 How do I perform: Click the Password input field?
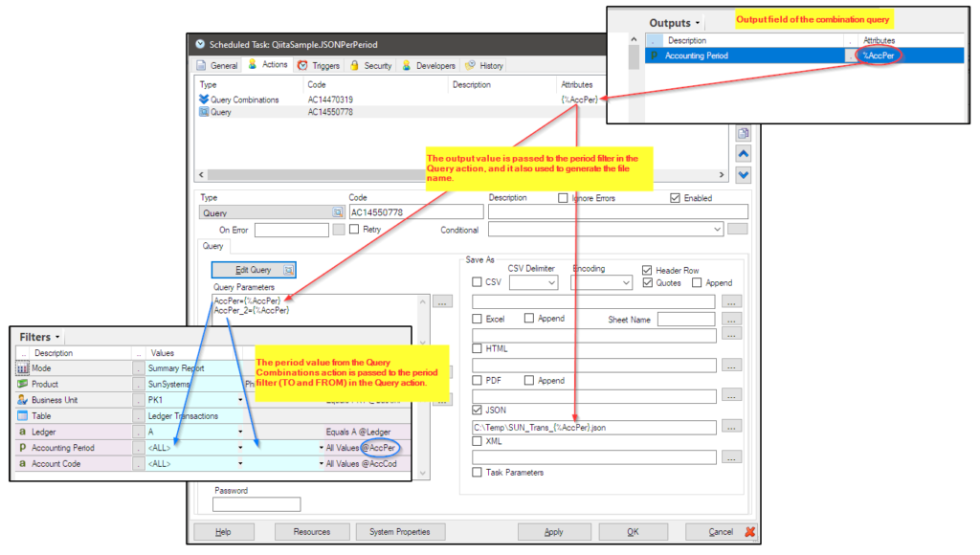click(x=256, y=503)
